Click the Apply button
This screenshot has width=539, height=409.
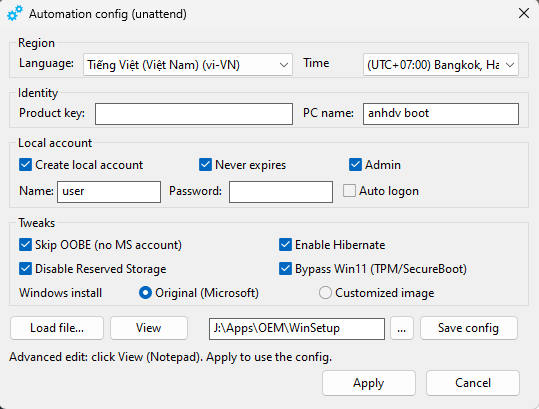coord(368,383)
